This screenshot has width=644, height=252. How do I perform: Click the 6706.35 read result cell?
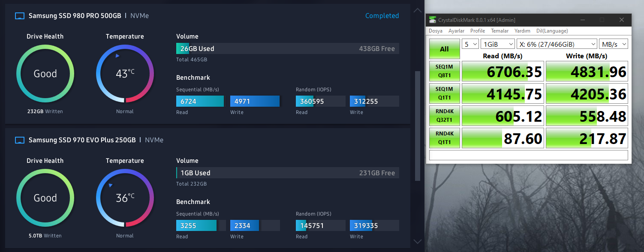(x=503, y=71)
